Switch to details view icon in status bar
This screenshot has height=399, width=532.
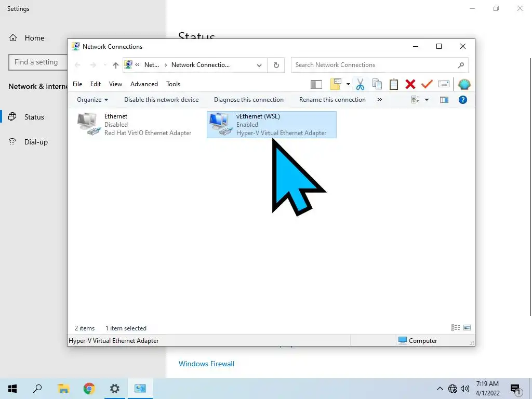point(456,327)
